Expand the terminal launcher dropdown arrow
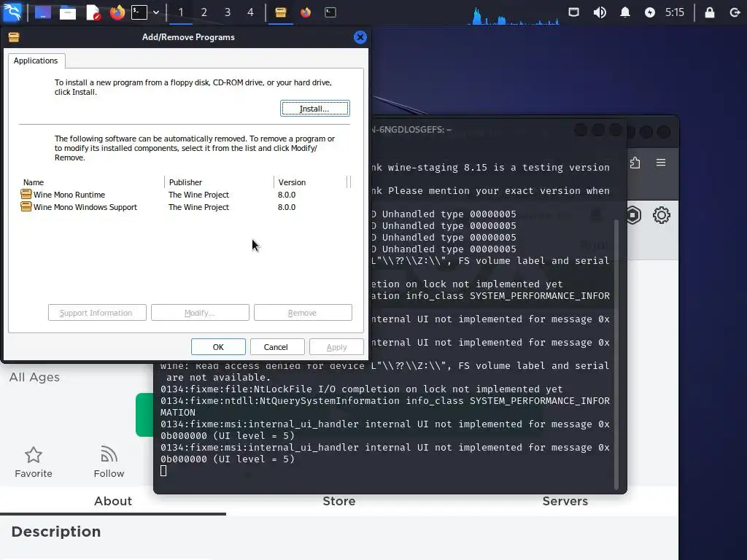 (156, 12)
